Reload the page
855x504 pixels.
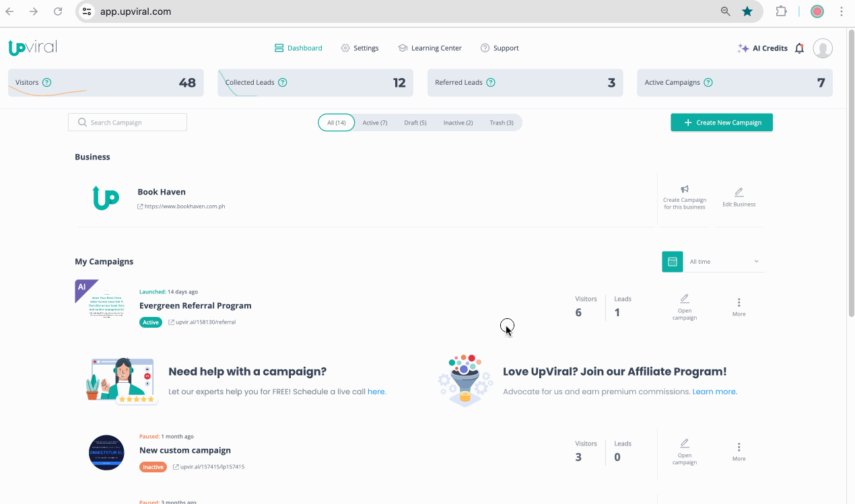click(58, 11)
